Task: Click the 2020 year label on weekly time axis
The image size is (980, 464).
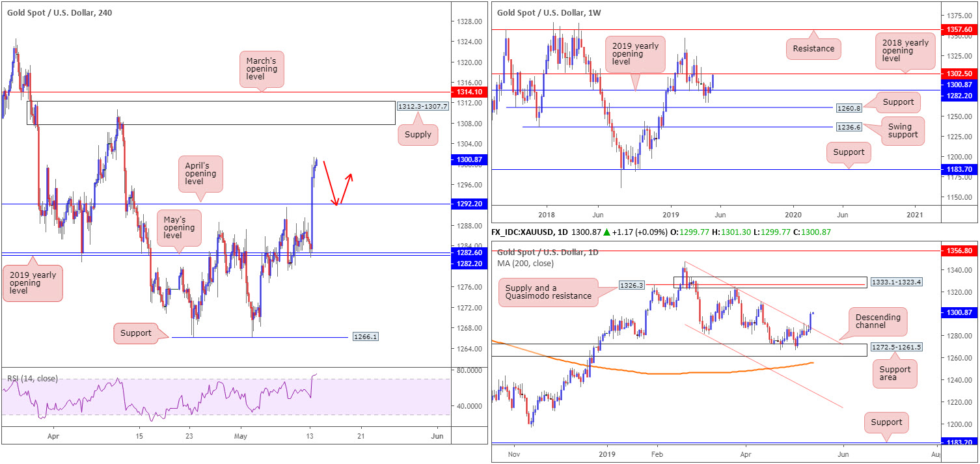Action: [x=793, y=214]
